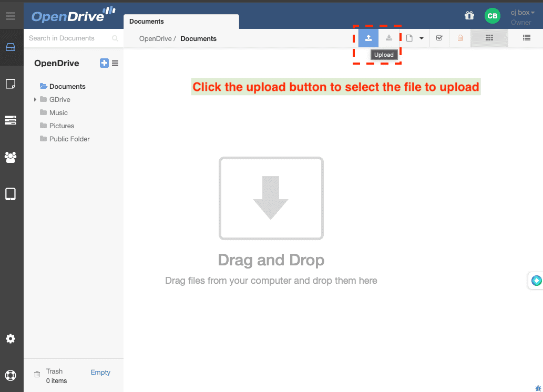Expand the GDrive folder arrow
The image size is (543, 392).
pos(35,99)
